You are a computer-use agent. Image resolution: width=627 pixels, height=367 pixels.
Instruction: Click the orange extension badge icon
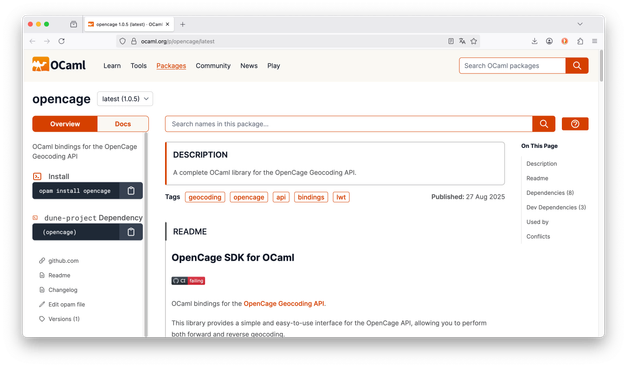[x=565, y=41]
